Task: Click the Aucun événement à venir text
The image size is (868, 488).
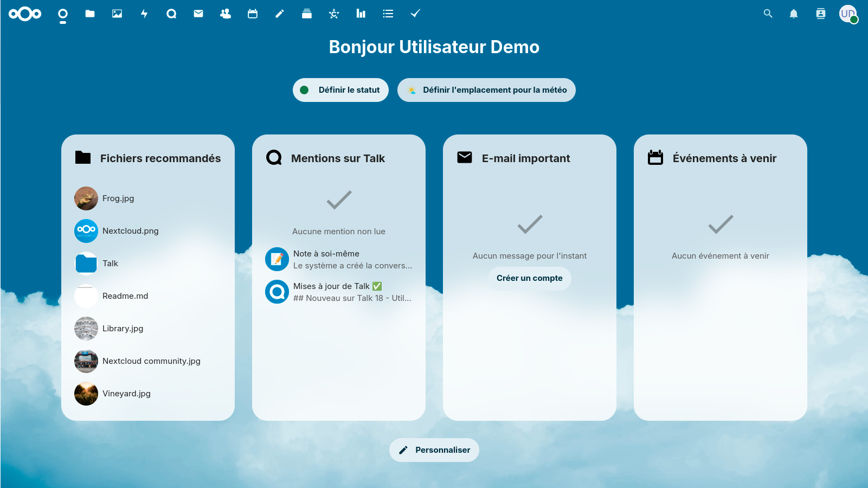Action: click(x=721, y=256)
